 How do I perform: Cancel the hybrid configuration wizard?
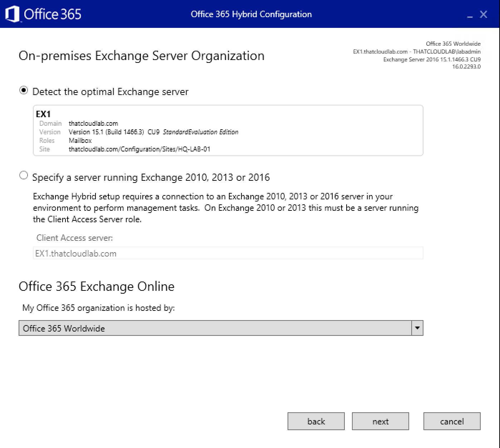[452, 421]
